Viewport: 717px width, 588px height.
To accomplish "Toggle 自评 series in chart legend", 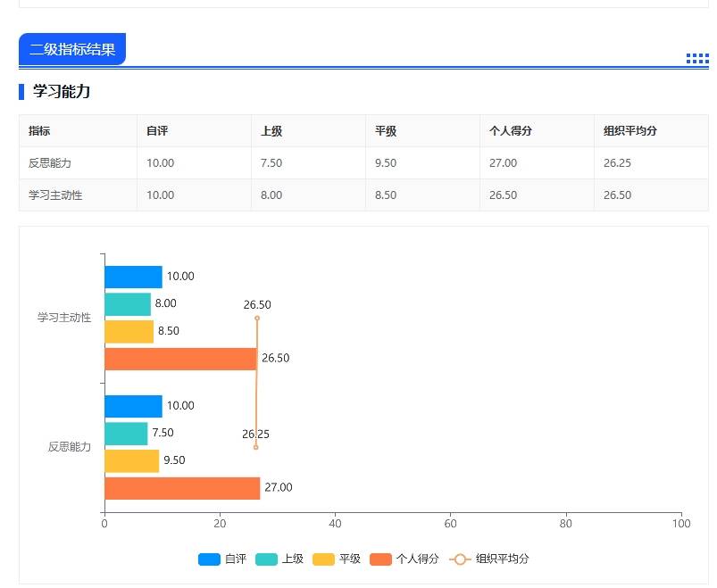I will (222, 559).
